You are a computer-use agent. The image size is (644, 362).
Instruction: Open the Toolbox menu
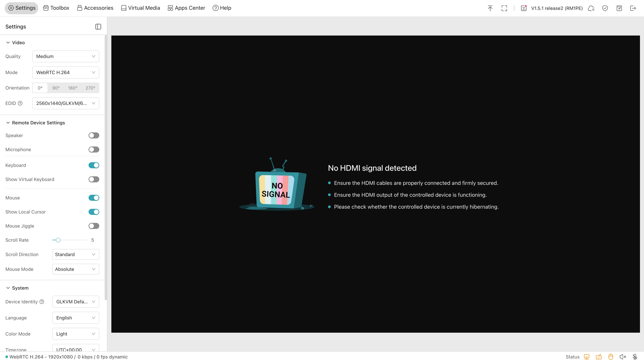pos(56,8)
